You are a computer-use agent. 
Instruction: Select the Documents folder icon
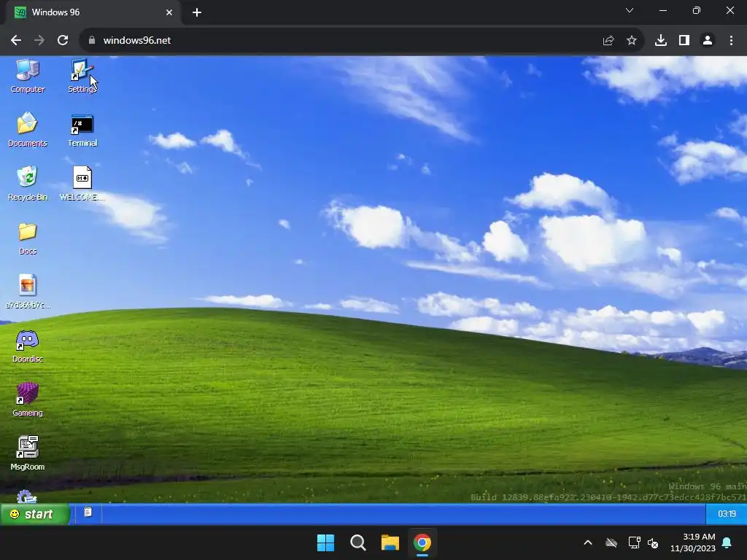[x=28, y=130]
